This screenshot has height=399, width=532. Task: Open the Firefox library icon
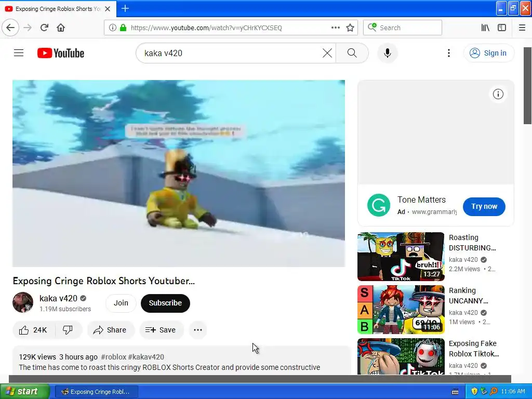pyautogui.click(x=485, y=28)
